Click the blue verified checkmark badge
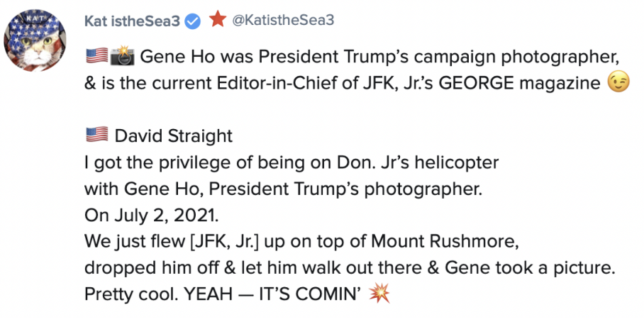This screenshot has width=644, height=318. (193, 21)
